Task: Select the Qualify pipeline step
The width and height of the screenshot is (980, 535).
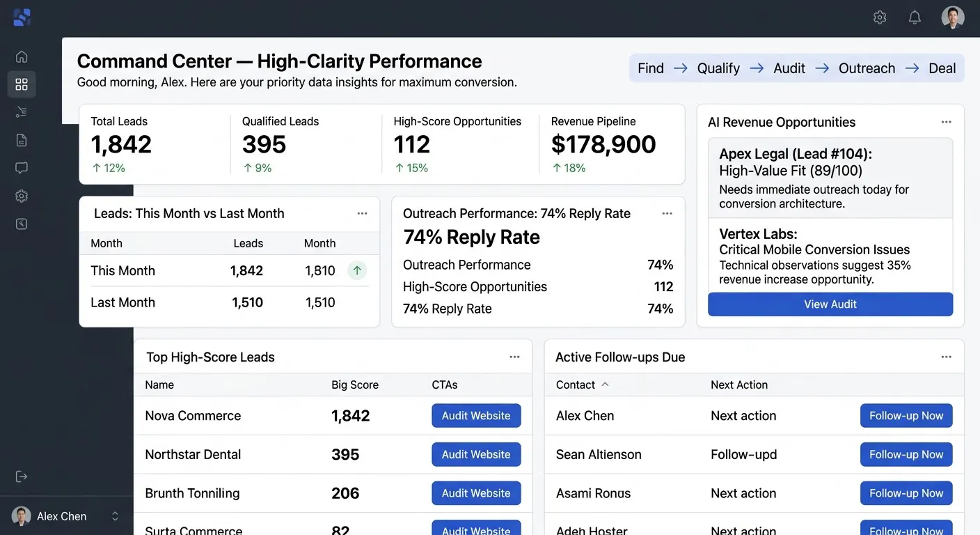Action: coord(718,68)
